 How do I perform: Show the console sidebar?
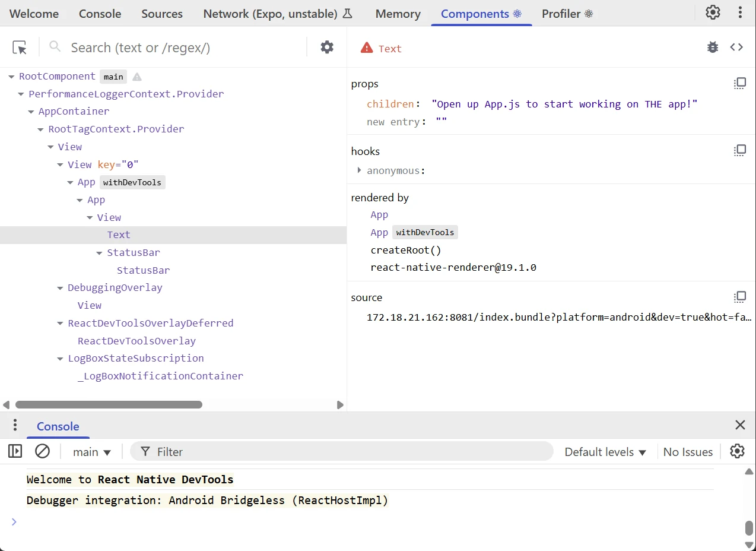click(x=15, y=451)
